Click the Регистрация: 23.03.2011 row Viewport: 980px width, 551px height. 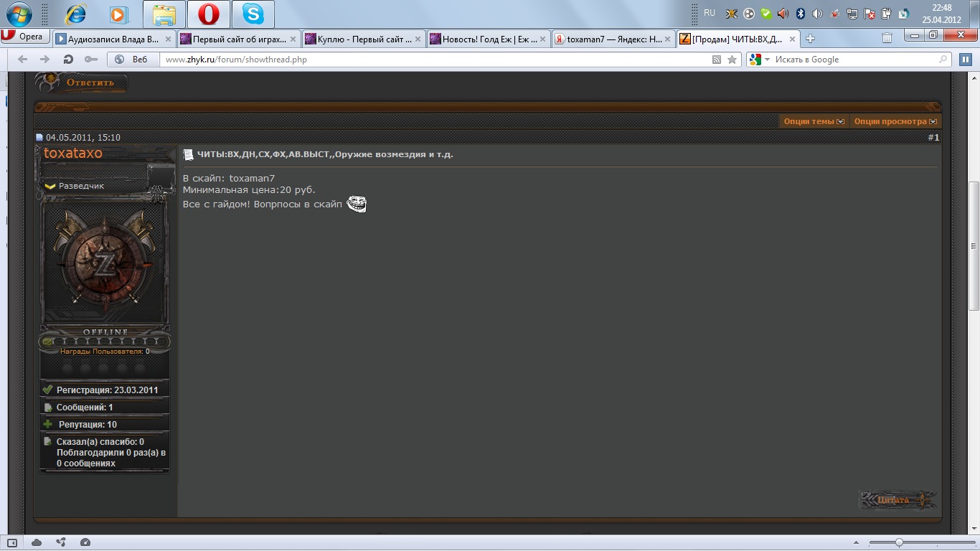pyautogui.click(x=105, y=390)
